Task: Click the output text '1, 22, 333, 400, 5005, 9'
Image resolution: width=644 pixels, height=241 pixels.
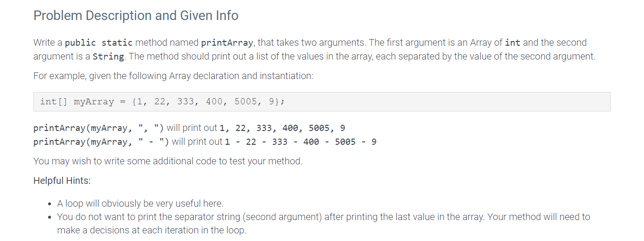Action: 282,128
